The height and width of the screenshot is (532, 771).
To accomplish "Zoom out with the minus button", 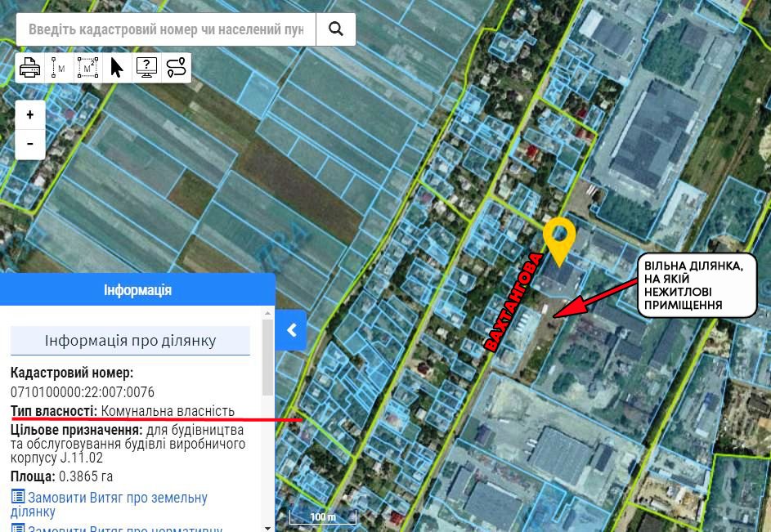I will (x=30, y=145).
